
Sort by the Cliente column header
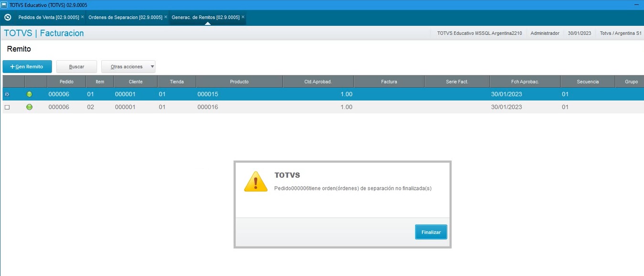(x=136, y=82)
